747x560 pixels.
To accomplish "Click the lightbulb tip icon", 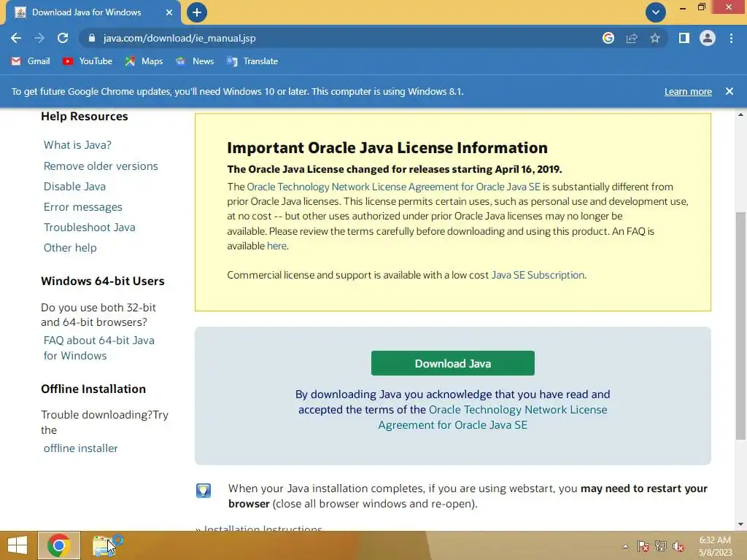I will 204,491.
